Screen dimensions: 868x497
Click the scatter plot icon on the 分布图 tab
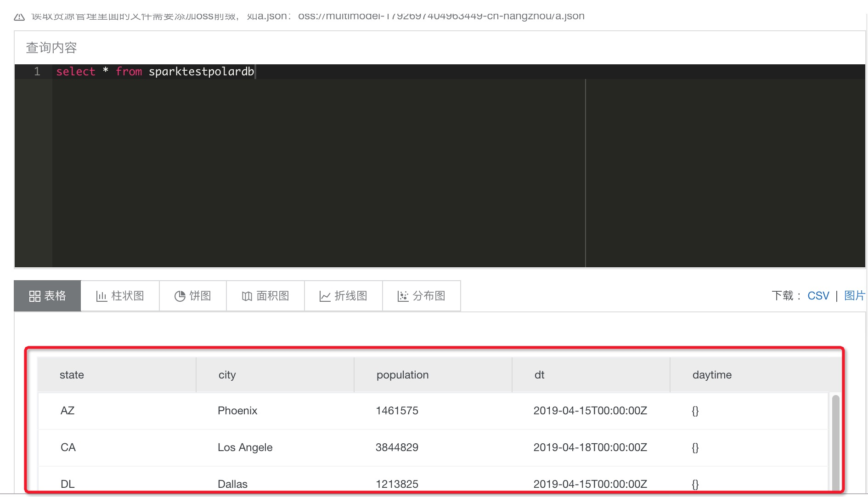[403, 296]
